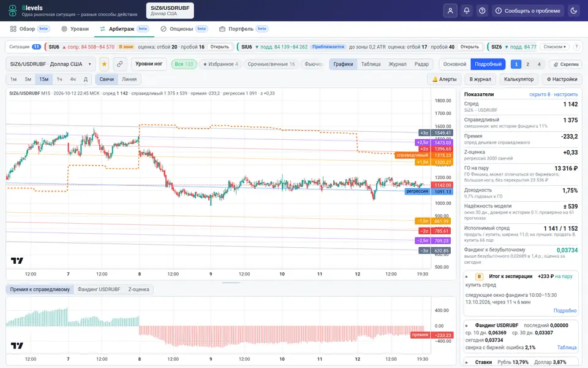Open notifications bell in header

(x=467, y=11)
